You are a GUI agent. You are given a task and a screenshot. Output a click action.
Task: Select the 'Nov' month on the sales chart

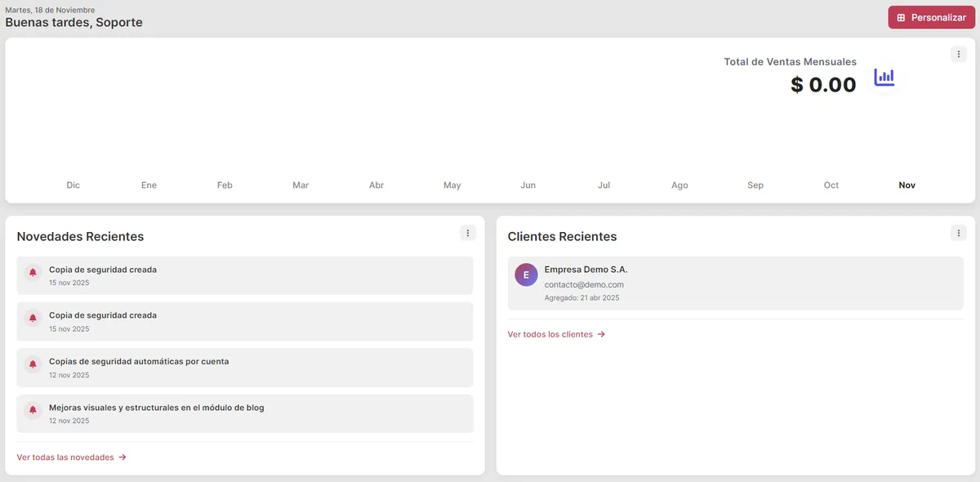[x=906, y=185]
